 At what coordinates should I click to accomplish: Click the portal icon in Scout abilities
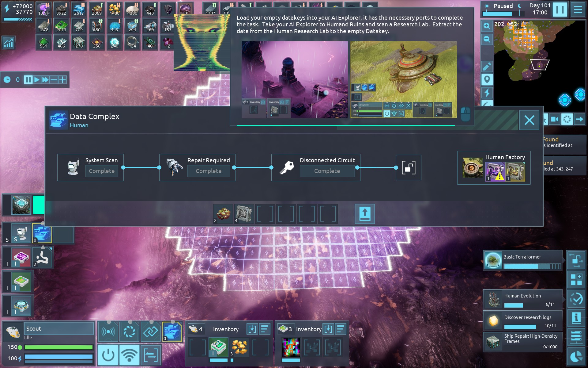point(129,332)
